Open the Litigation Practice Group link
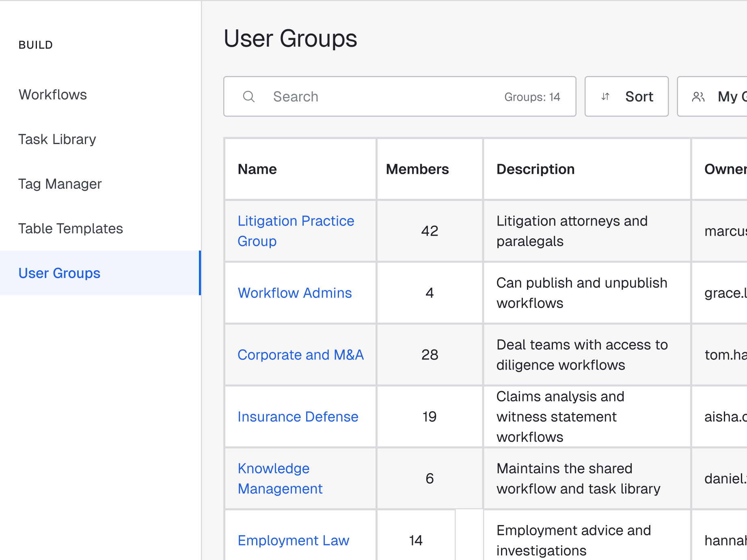The image size is (747, 560). [296, 231]
